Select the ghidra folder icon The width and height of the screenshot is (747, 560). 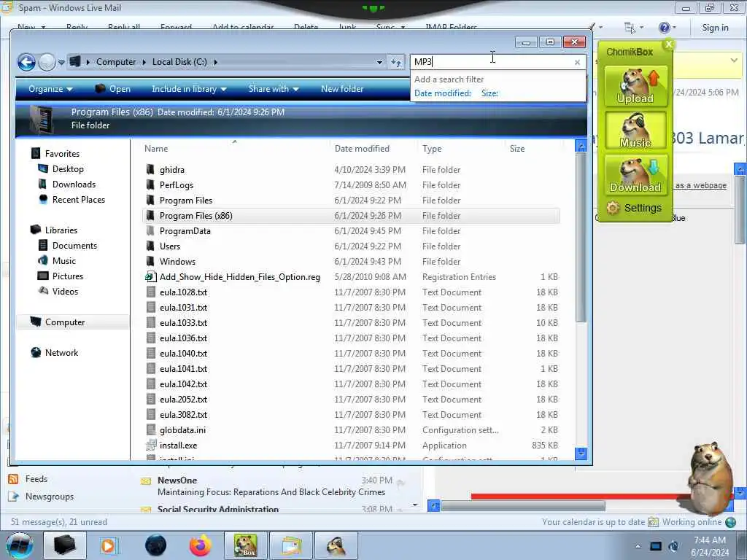click(x=150, y=169)
